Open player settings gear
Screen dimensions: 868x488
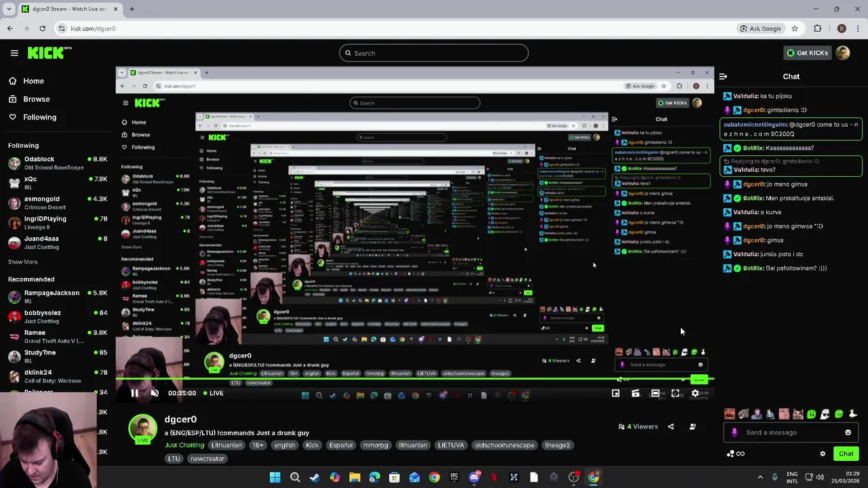pyautogui.click(x=695, y=393)
